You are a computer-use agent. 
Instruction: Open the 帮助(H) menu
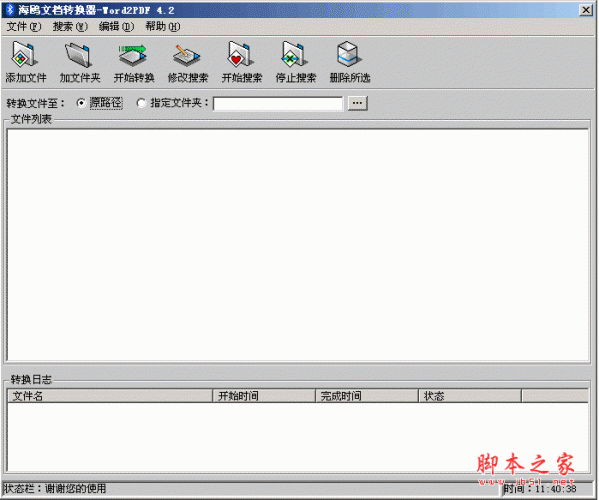click(162, 27)
